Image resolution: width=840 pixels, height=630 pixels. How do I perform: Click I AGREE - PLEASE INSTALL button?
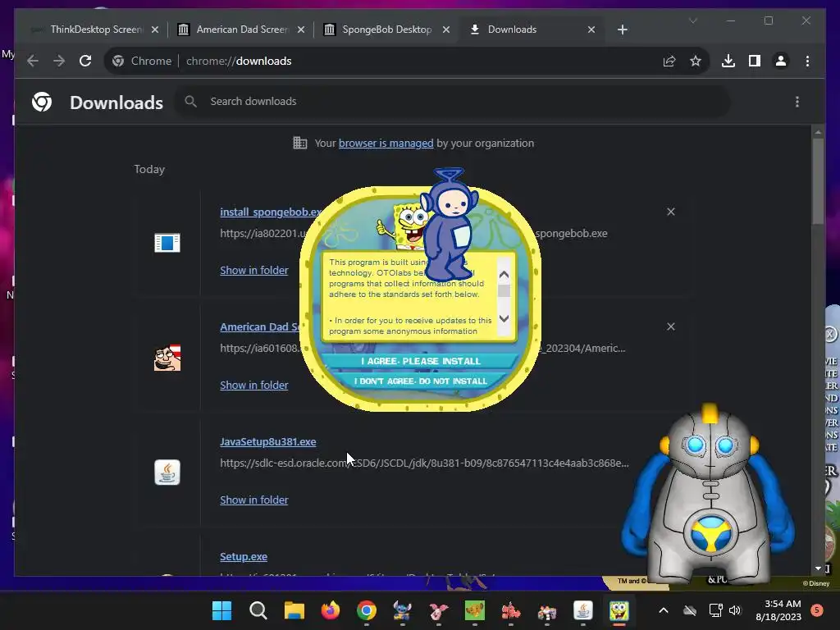pyautogui.click(x=420, y=361)
